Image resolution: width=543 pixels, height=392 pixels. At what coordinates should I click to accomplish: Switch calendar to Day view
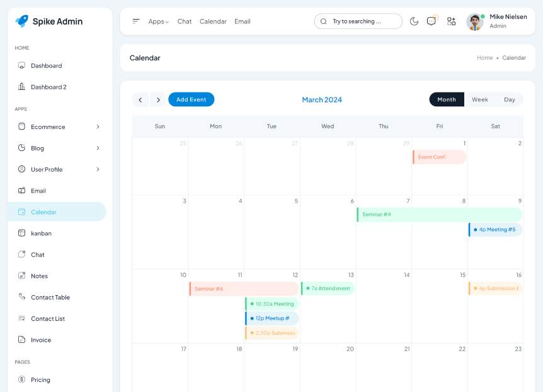pyautogui.click(x=509, y=99)
